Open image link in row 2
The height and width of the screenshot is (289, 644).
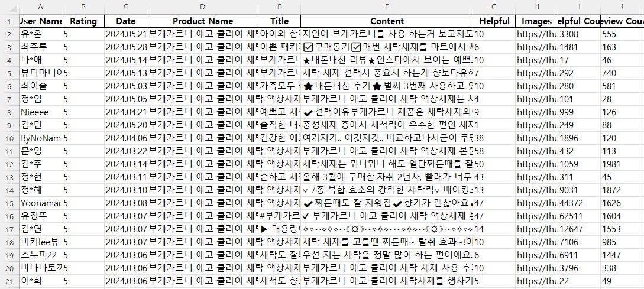[536, 34]
